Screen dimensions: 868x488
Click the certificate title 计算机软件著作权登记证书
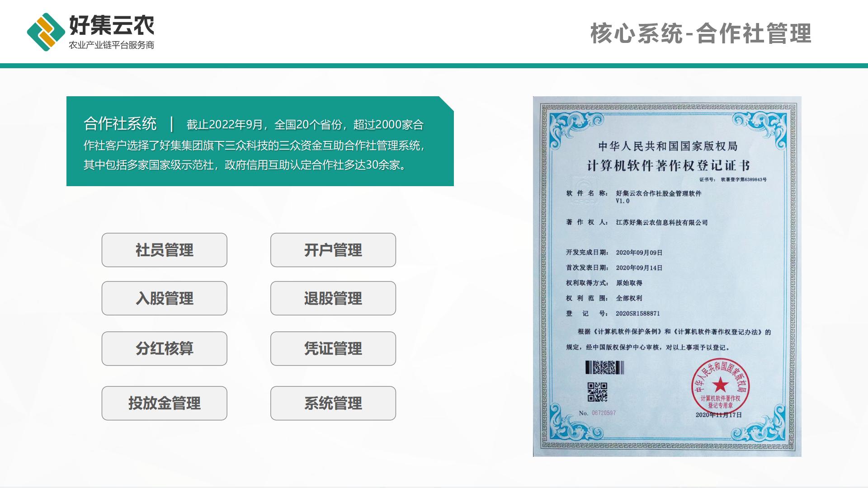click(668, 165)
